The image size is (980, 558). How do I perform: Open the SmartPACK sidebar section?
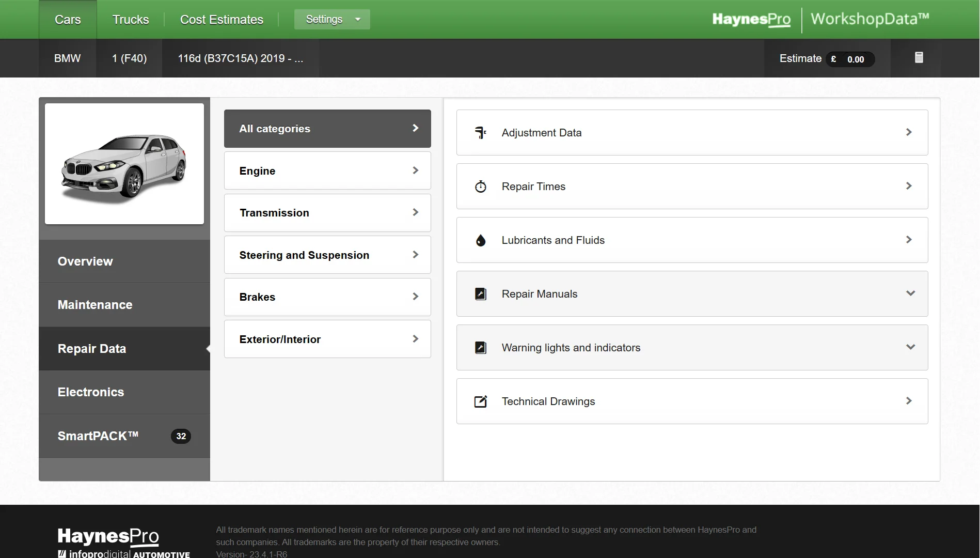pos(124,436)
